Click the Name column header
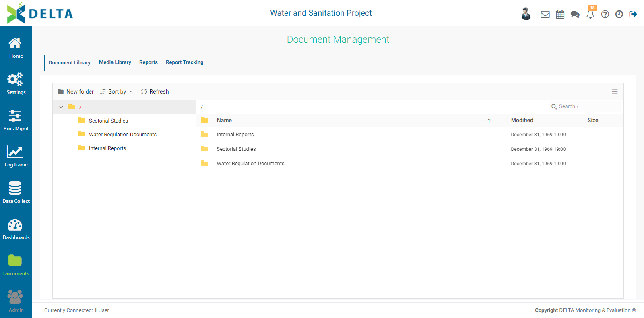Image resolution: width=644 pixels, height=318 pixels. tap(224, 121)
